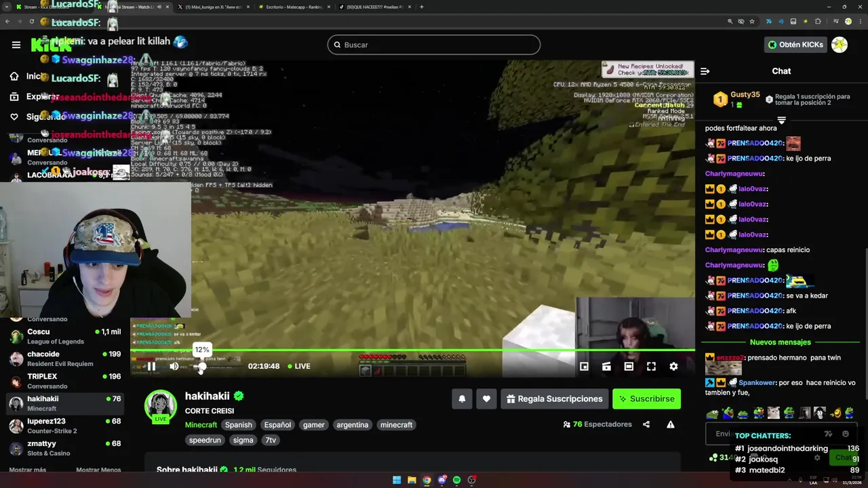868x488 pixels.
Task: Click the green Suscribirse button
Action: click(646, 399)
